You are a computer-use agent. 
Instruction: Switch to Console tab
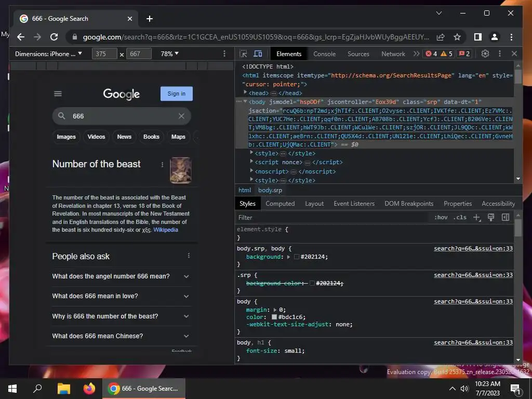coord(324,54)
